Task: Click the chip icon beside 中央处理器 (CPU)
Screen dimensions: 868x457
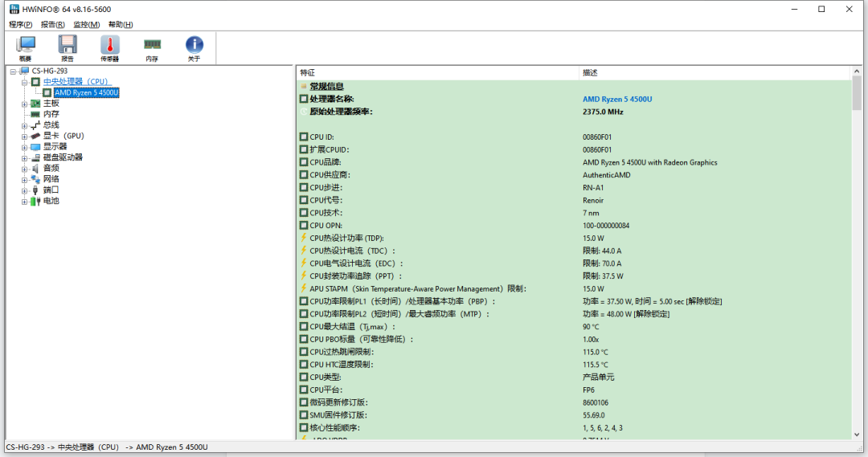Action: (35, 82)
